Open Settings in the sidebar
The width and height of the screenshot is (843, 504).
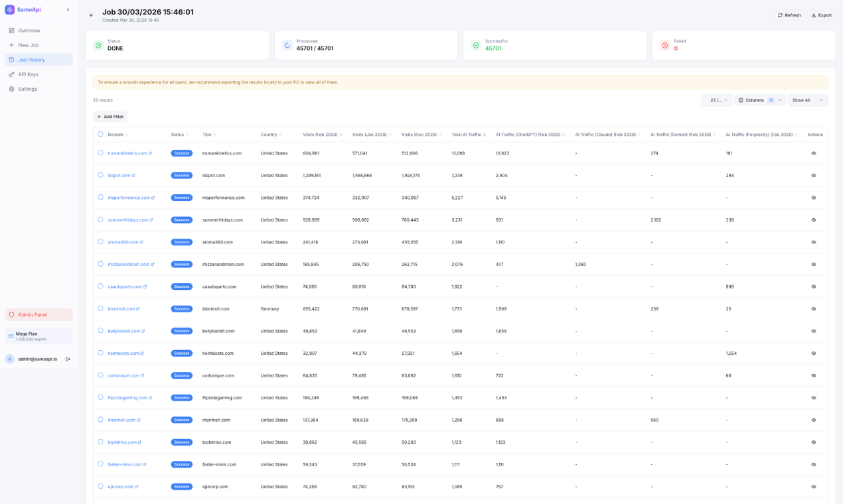(38, 89)
